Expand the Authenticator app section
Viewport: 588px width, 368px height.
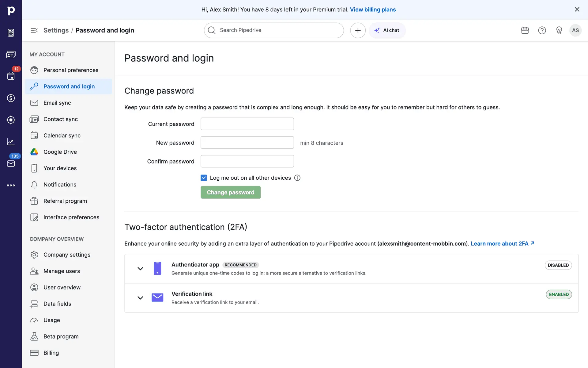pos(140,269)
